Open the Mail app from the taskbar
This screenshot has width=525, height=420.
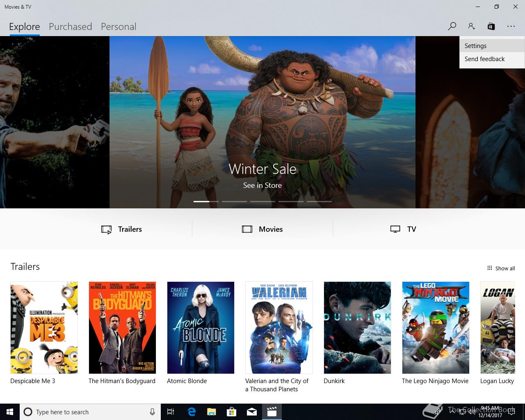tap(251, 412)
